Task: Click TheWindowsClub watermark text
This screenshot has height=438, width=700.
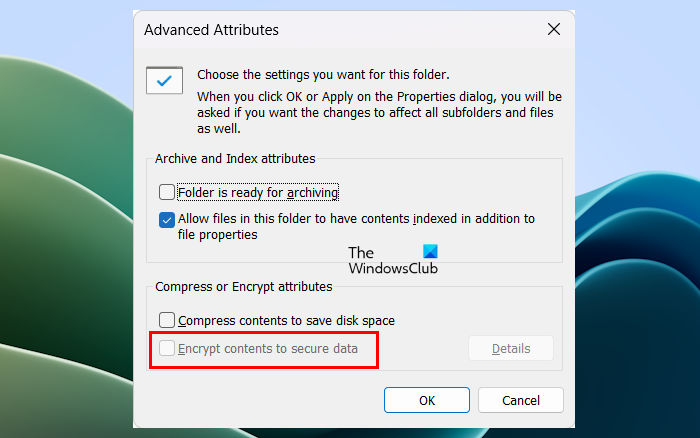Action: [x=393, y=260]
